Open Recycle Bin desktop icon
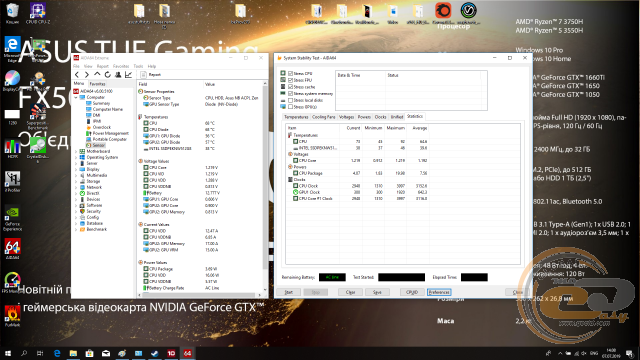The width and height of the screenshot is (640, 360). click(x=12, y=13)
